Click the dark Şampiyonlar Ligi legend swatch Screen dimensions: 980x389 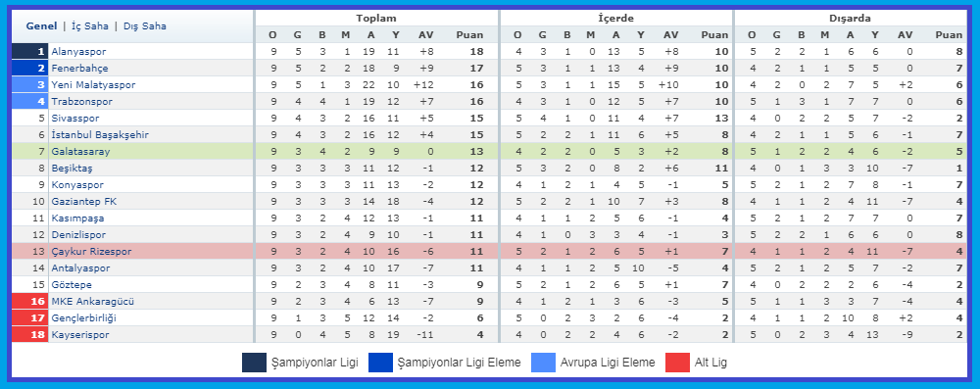254,363
